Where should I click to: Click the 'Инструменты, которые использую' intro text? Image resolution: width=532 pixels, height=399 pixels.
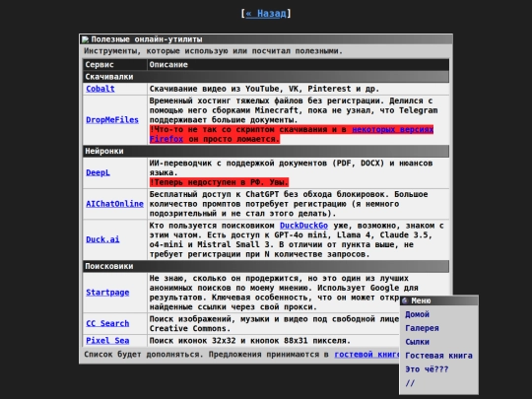point(213,51)
